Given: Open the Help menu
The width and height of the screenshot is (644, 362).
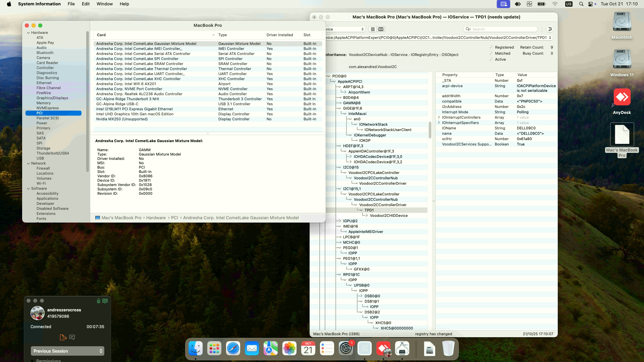Looking at the screenshot, I should tap(124, 4).
